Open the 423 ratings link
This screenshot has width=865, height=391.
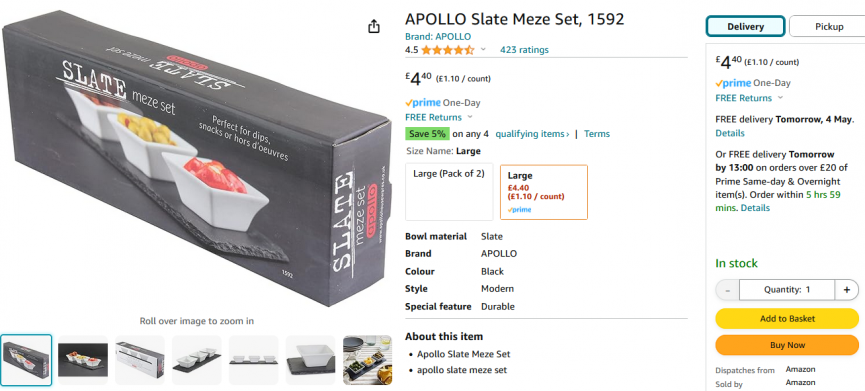pos(524,50)
